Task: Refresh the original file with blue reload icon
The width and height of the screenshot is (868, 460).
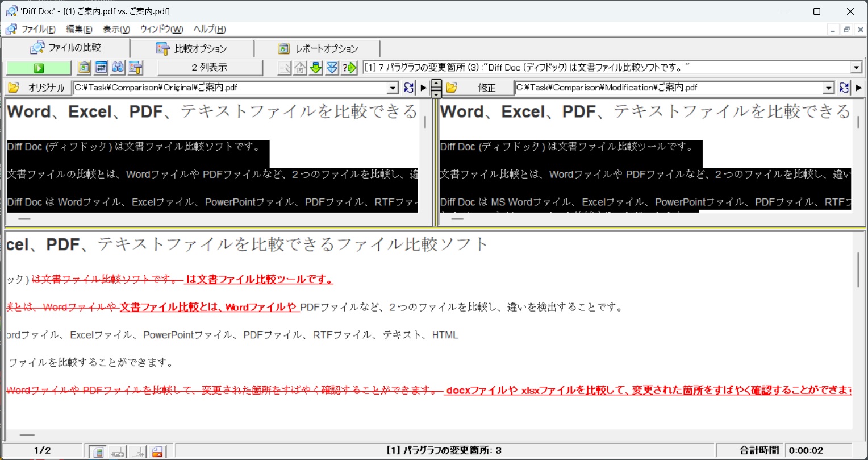Action: point(408,88)
